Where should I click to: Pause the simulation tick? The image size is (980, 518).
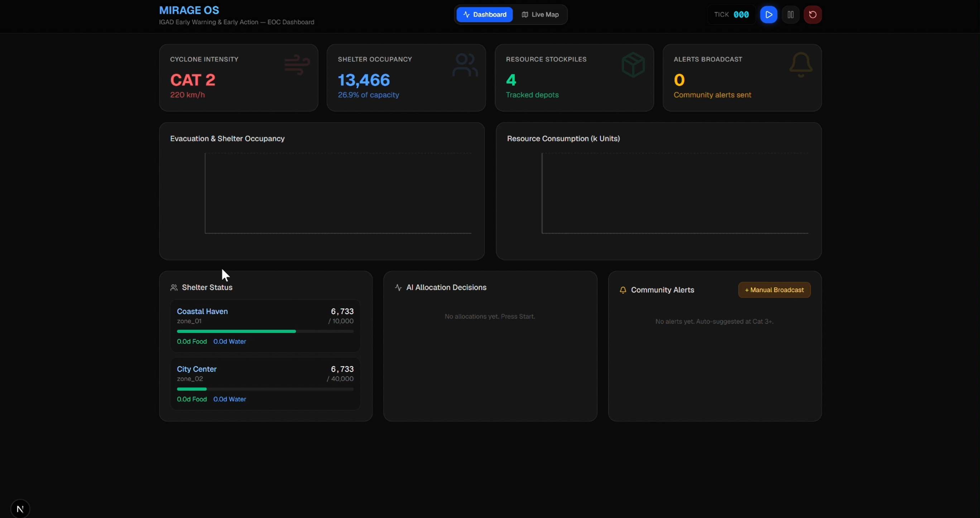pyautogui.click(x=791, y=14)
